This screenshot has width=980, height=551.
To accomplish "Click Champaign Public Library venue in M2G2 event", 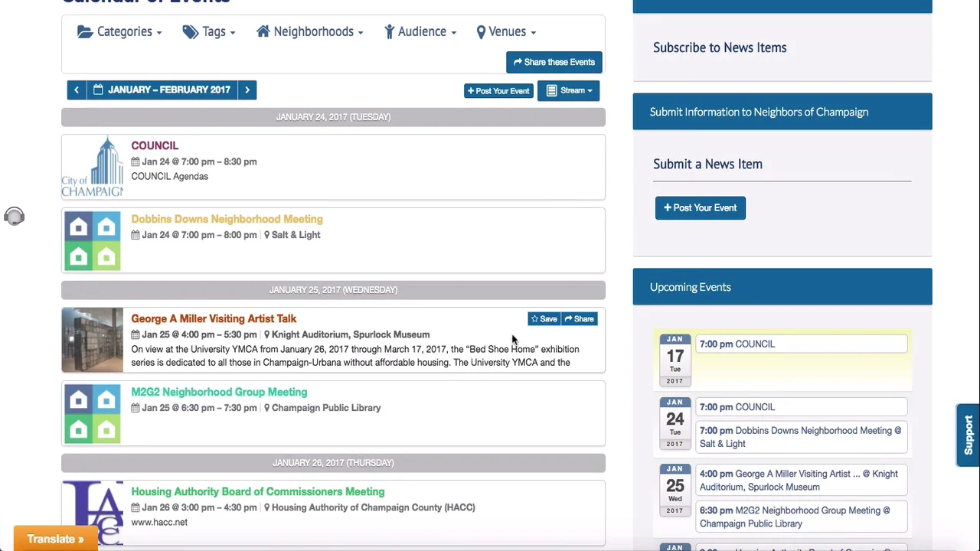I will pos(326,408).
